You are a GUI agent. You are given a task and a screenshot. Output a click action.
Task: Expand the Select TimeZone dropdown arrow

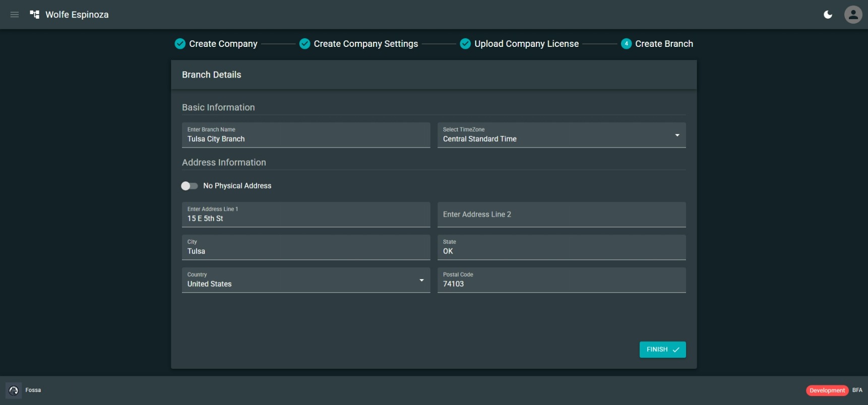677,135
